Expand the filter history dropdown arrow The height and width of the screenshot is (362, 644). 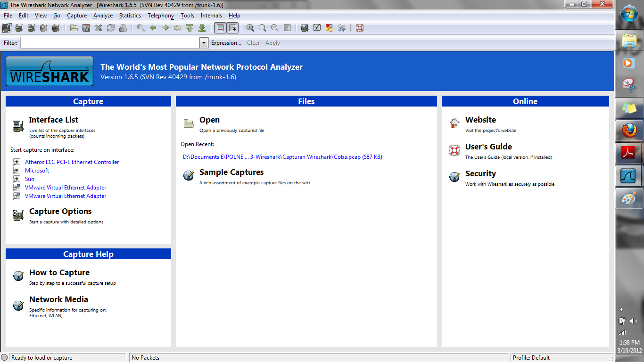tap(203, 42)
